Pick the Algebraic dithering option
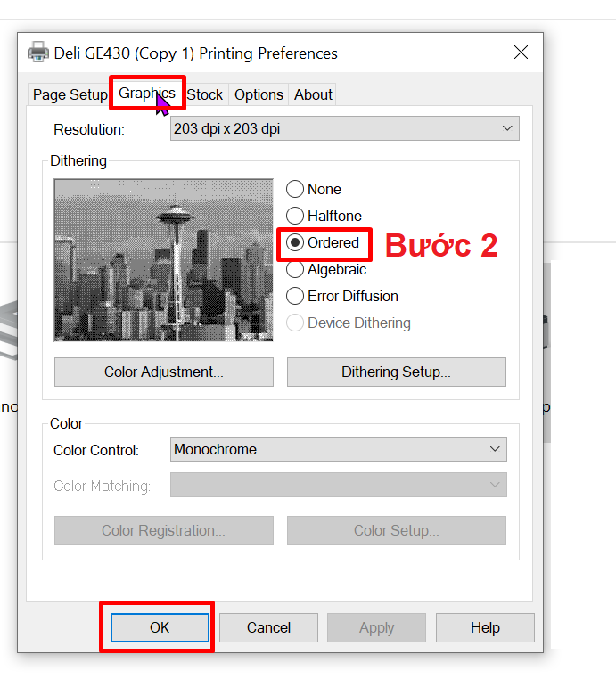The image size is (616, 687). [295, 269]
